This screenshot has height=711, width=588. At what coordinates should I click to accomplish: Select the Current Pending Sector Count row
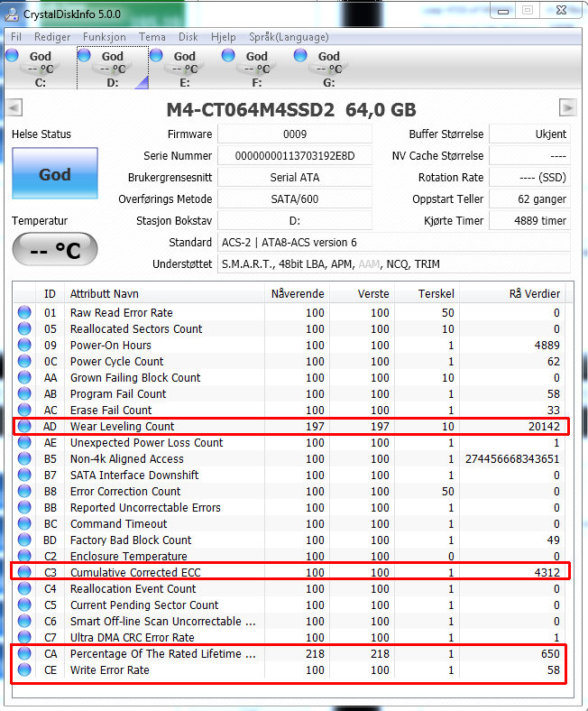[x=290, y=605]
